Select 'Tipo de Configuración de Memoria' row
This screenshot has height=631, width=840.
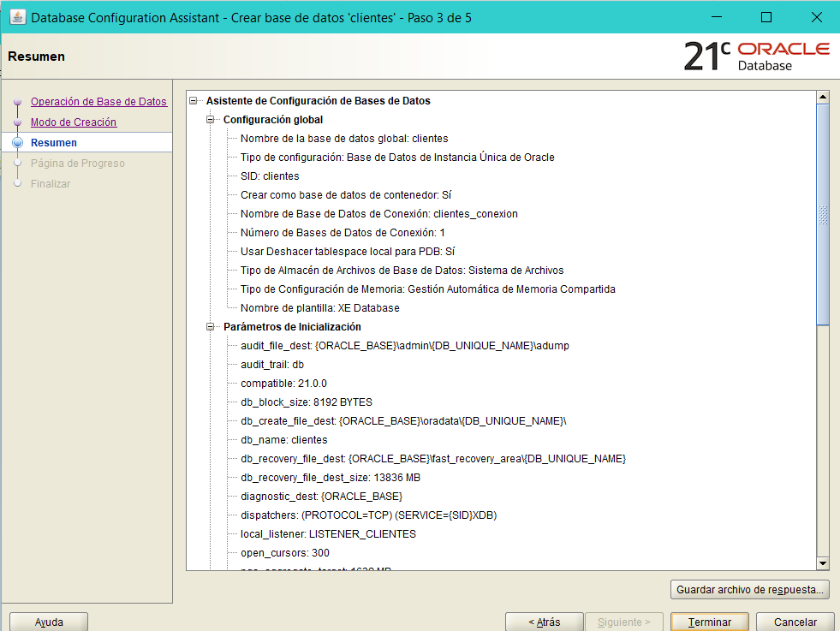(427, 289)
